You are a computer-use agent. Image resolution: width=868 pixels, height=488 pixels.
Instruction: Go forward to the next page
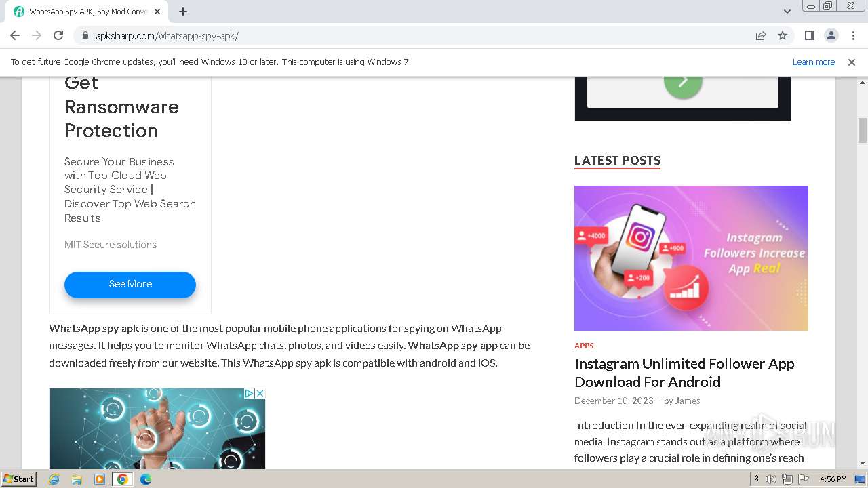coord(37,35)
